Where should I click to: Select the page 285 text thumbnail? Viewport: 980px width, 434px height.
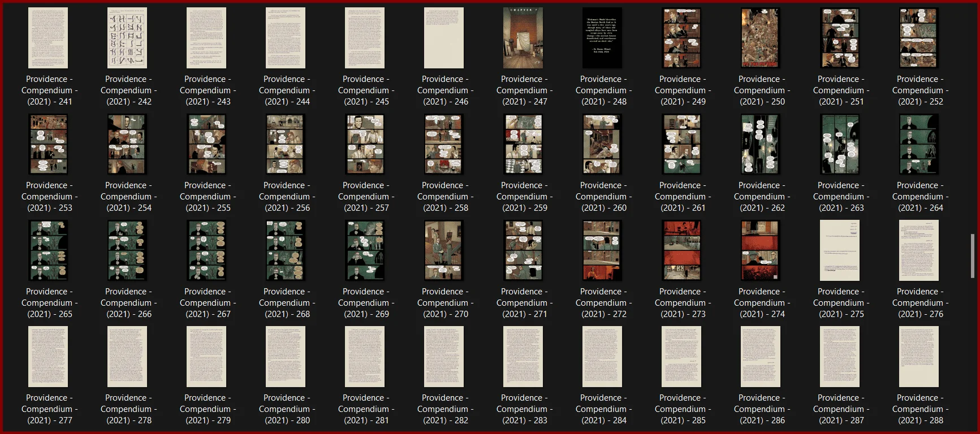coord(681,357)
